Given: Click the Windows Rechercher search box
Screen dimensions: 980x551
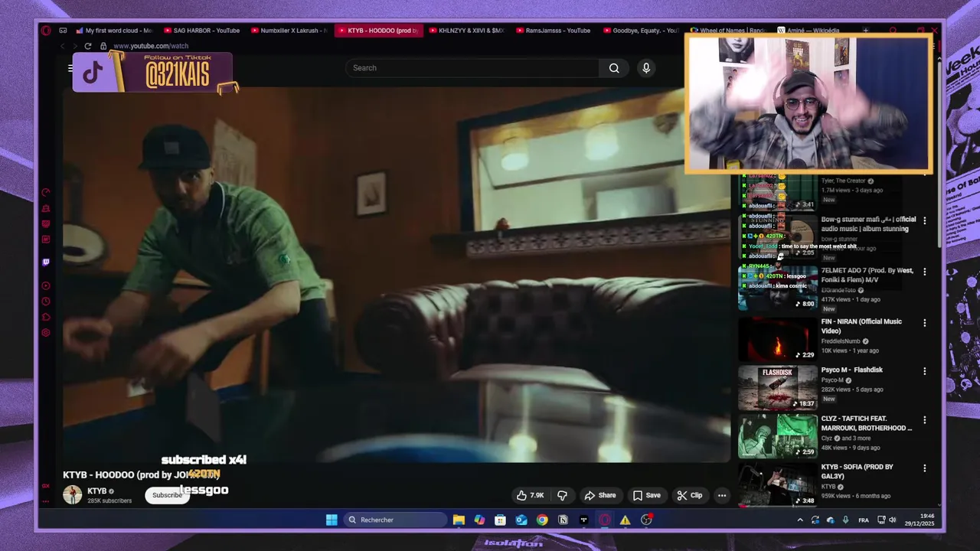Looking at the screenshot, I should tap(394, 520).
